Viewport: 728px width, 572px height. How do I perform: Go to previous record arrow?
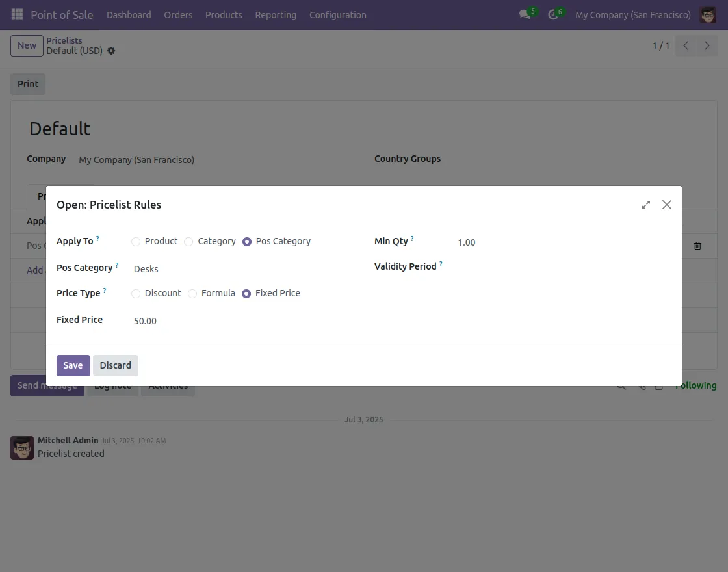pyautogui.click(x=686, y=45)
